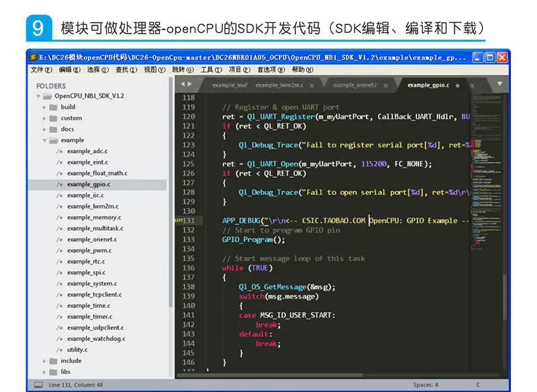Open the 文件 (File) menu
This screenshot has height=392, width=537.
(42, 70)
